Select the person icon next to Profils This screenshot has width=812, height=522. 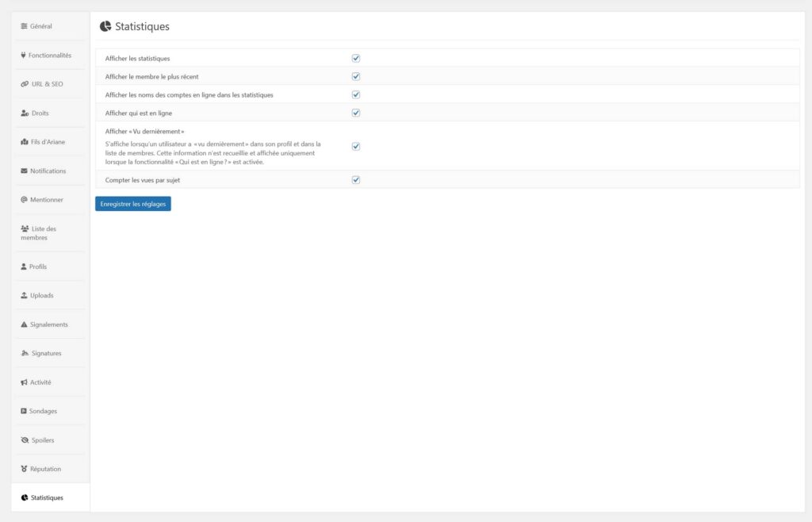[22, 266]
